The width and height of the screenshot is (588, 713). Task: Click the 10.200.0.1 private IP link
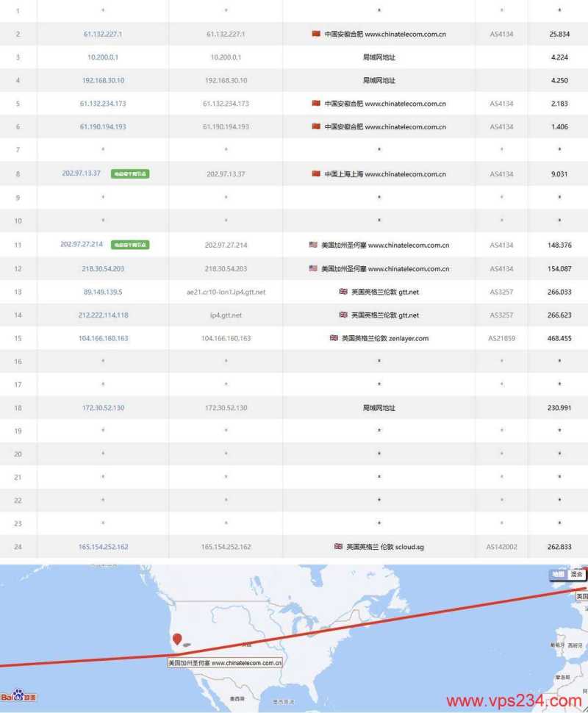coord(102,57)
